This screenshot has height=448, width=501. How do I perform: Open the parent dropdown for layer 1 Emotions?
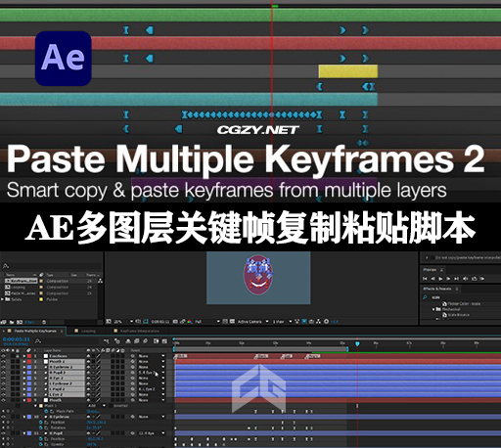coord(152,356)
